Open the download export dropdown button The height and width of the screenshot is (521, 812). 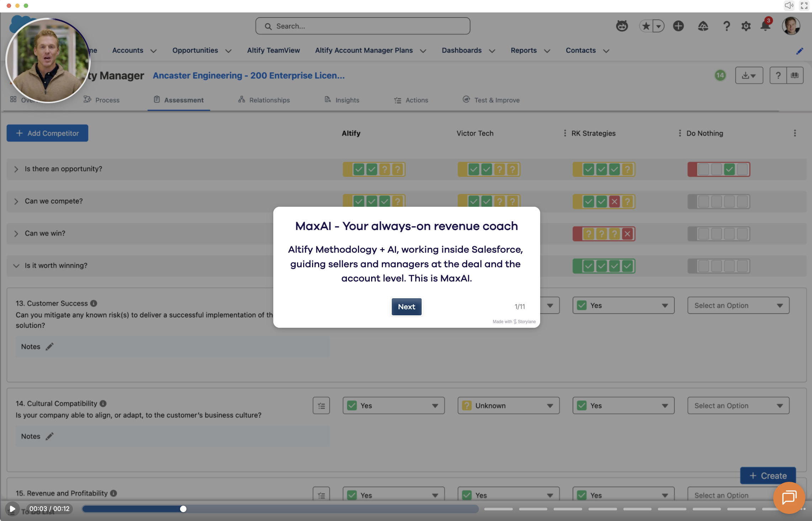(x=749, y=75)
